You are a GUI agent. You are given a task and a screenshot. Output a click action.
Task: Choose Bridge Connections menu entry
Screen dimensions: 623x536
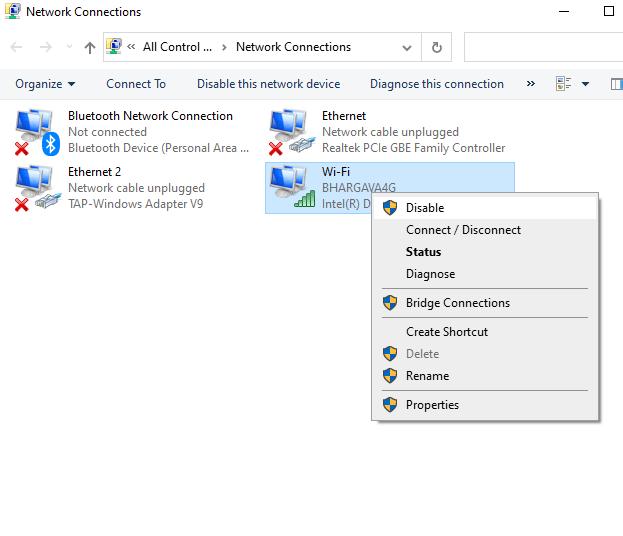(x=485, y=303)
